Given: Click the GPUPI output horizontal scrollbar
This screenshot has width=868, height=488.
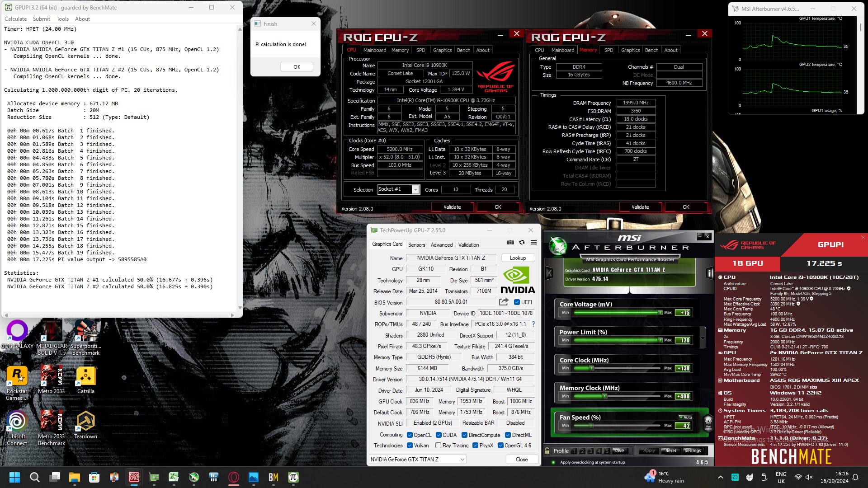Looking at the screenshot, I should (x=118, y=315).
